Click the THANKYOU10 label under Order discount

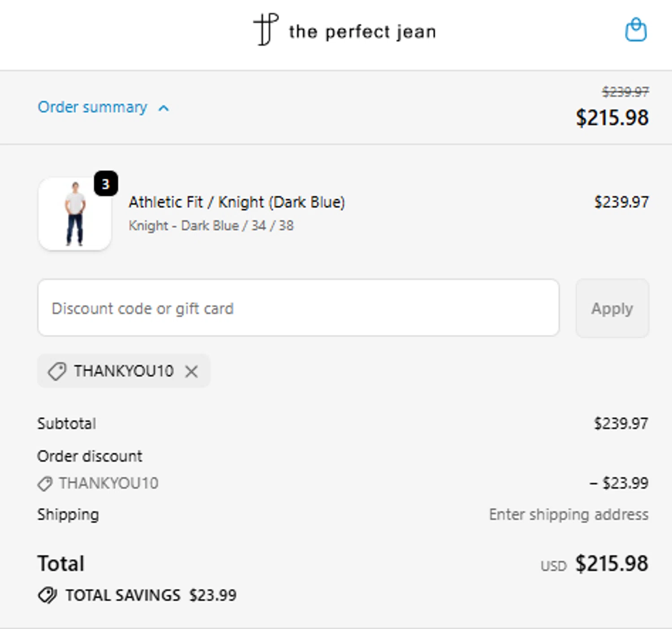click(x=108, y=484)
